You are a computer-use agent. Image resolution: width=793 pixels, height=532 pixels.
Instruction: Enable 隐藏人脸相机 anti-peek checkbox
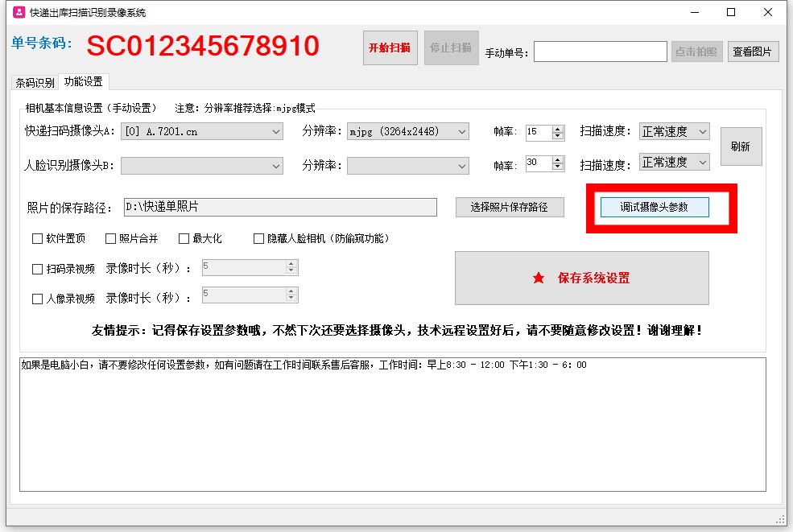[259, 239]
